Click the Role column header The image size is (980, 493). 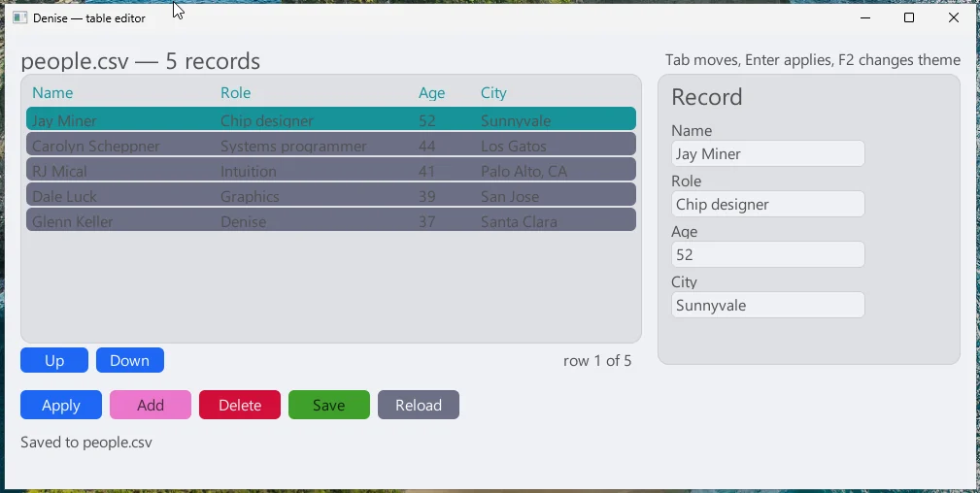tap(236, 93)
